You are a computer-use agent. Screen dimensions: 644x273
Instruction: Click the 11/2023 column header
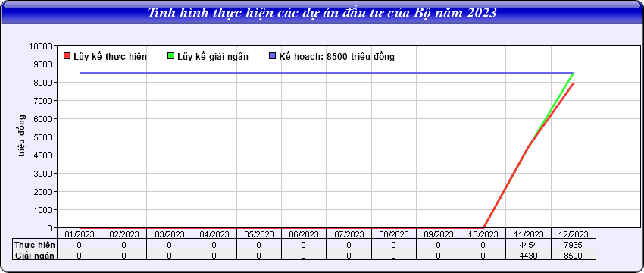(x=528, y=234)
